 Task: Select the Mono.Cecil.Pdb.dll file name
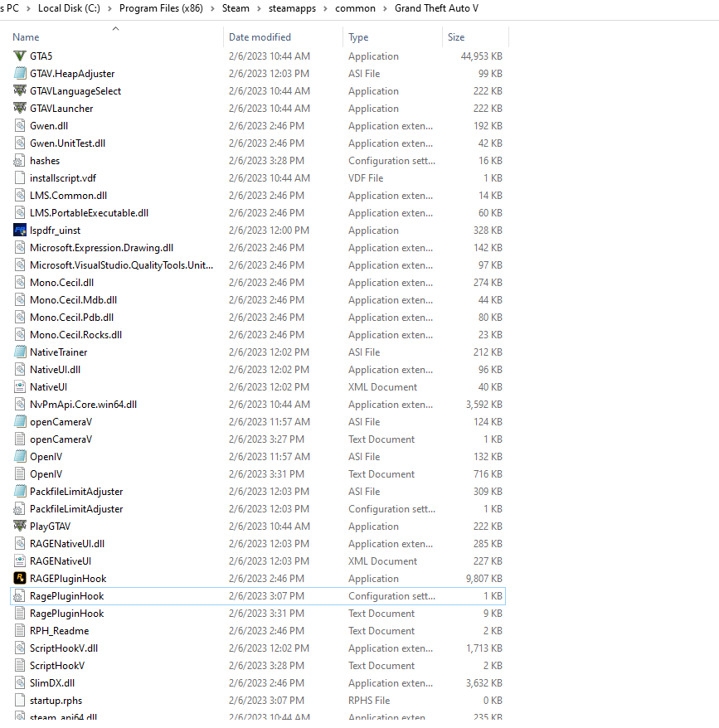pos(71,318)
